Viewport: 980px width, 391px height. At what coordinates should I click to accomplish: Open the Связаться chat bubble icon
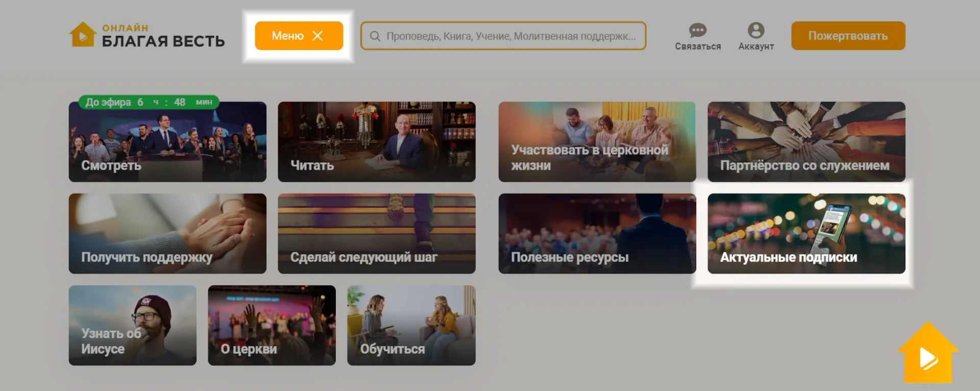[697, 31]
